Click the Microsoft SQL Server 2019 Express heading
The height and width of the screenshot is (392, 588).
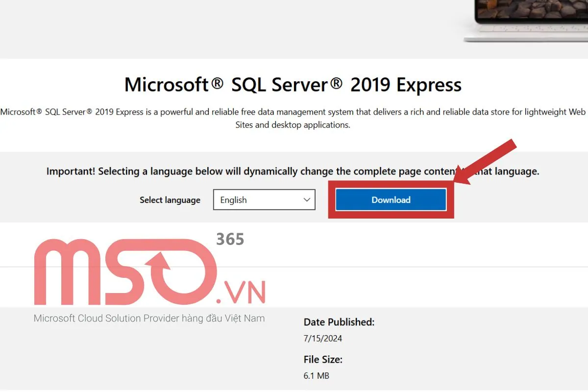293,84
